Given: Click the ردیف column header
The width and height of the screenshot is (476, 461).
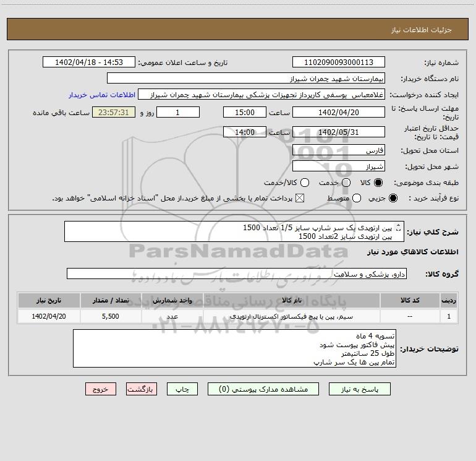Looking at the screenshot, I should coord(449,300).
